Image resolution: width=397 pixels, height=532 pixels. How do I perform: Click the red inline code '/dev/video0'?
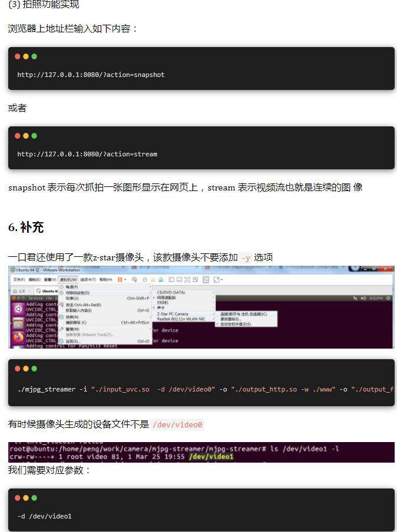coord(178,425)
